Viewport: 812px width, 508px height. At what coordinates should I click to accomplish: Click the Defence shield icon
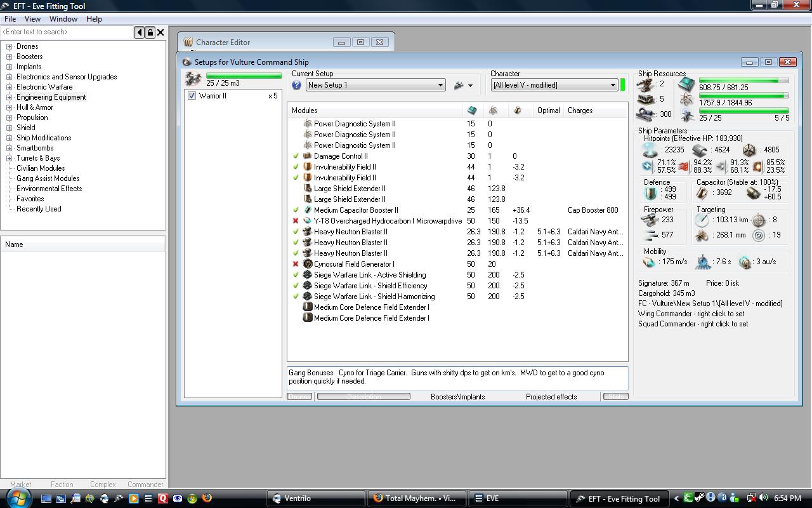pyautogui.click(x=650, y=193)
